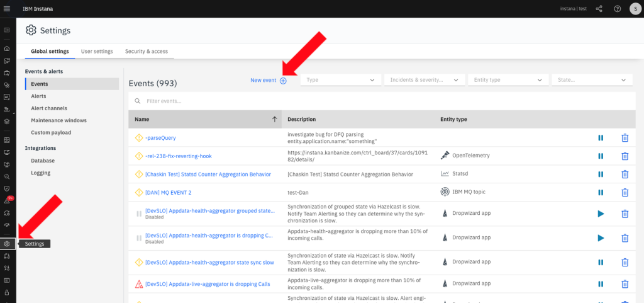Delete the Chaskin Test Statsd Counter event
The image size is (644, 303).
[625, 174]
